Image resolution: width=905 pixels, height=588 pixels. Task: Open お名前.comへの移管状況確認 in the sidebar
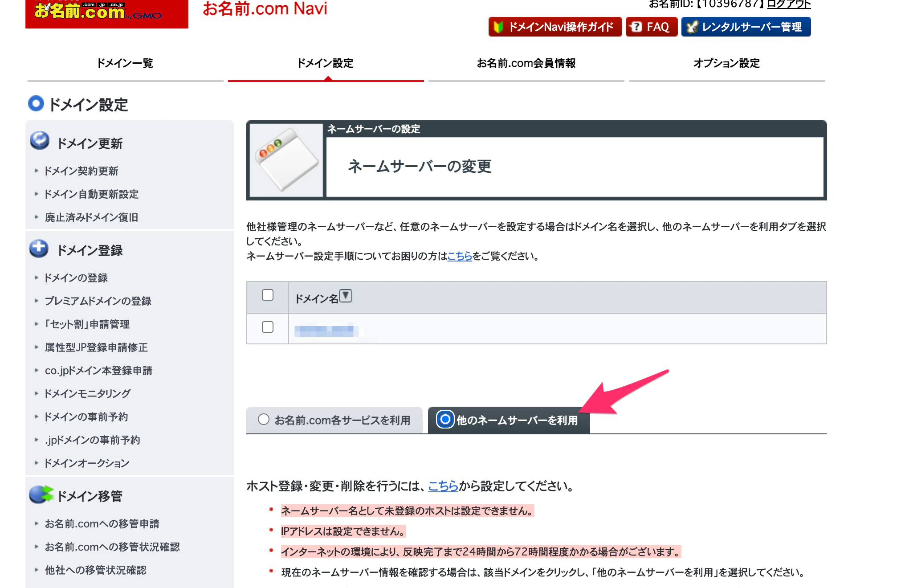point(112,547)
